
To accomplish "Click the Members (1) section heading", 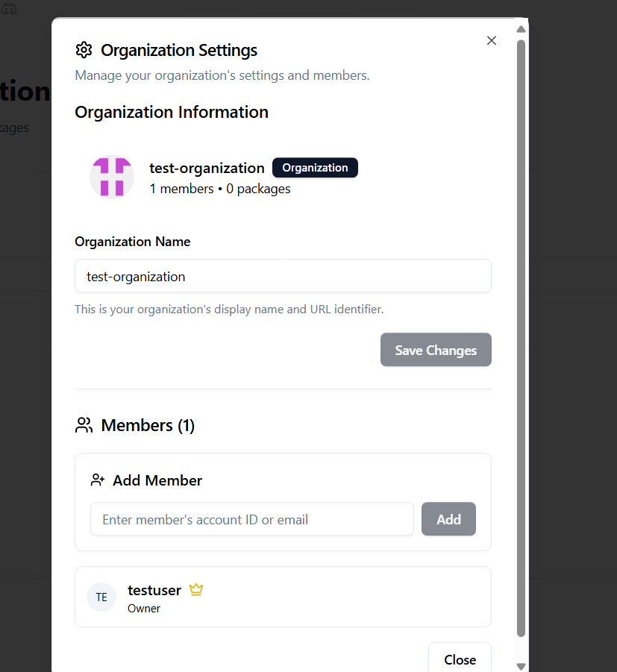I will pyautogui.click(x=148, y=425).
